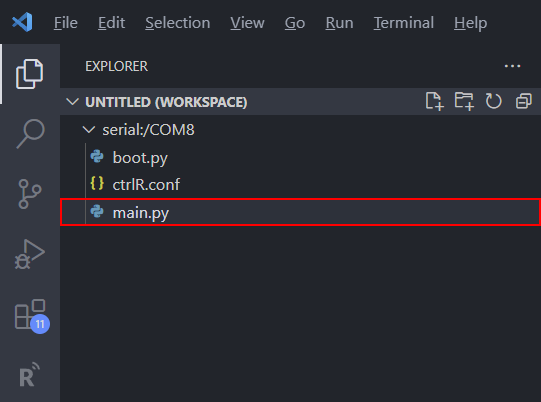
Task: Open Run and Debug view icon
Action: click(30, 254)
